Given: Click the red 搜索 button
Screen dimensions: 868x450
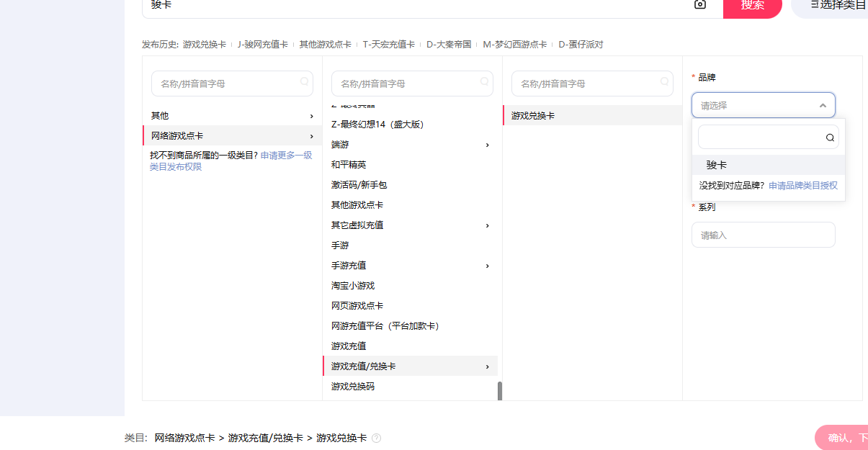Looking at the screenshot, I should click(752, 6).
